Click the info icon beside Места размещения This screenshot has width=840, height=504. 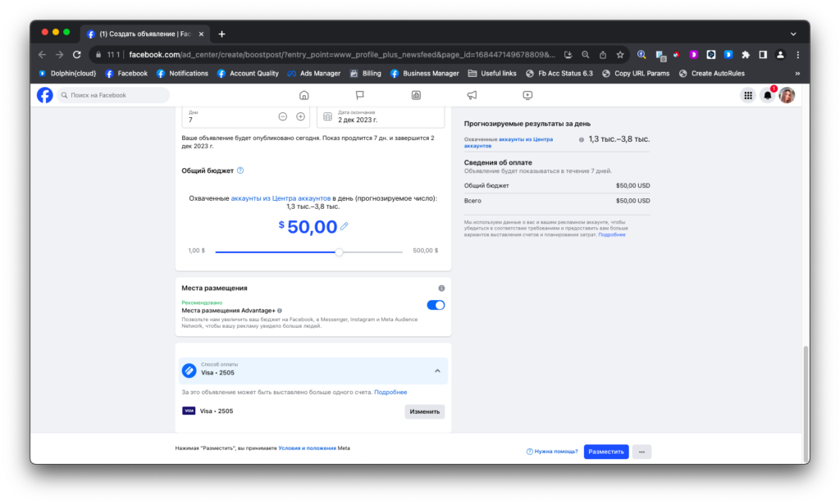tap(441, 288)
